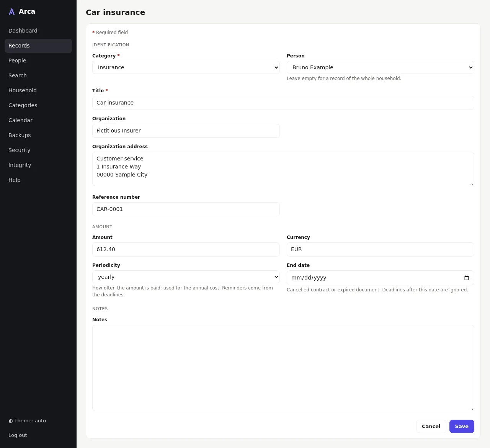This screenshot has height=448, width=490.
Task: Go to Security settings
Action: (x=38, y=150)
